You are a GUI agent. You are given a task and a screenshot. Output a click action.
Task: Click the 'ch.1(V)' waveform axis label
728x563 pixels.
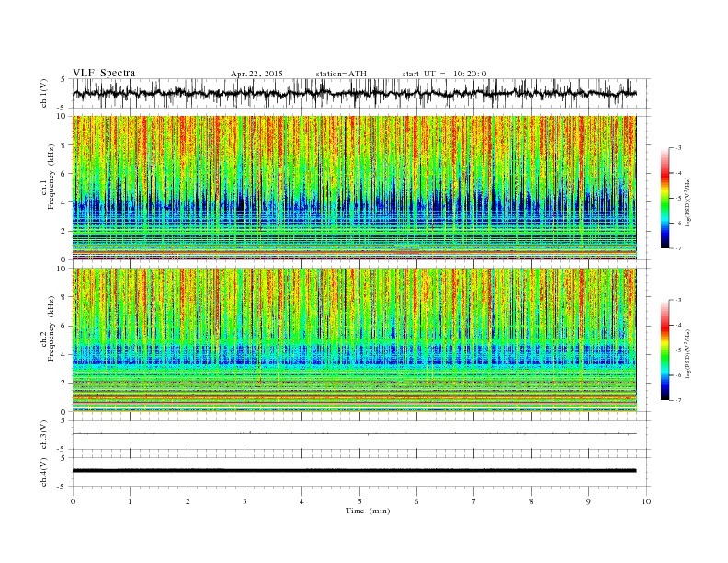pyautogui.click(x=44, y=93)
